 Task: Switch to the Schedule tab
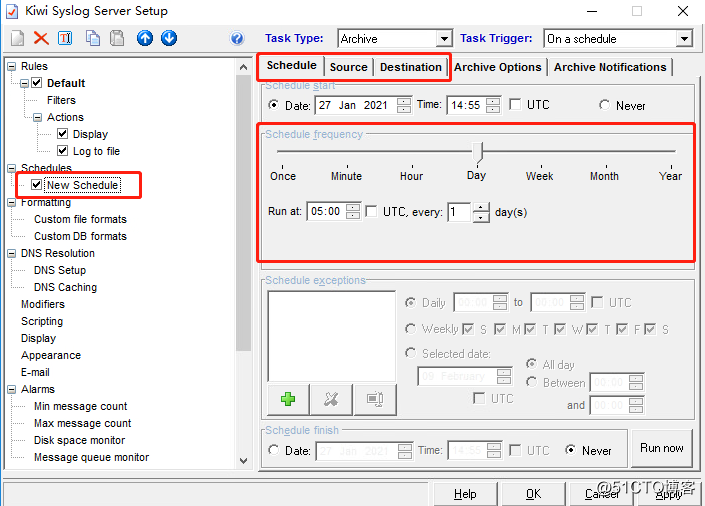291,66
